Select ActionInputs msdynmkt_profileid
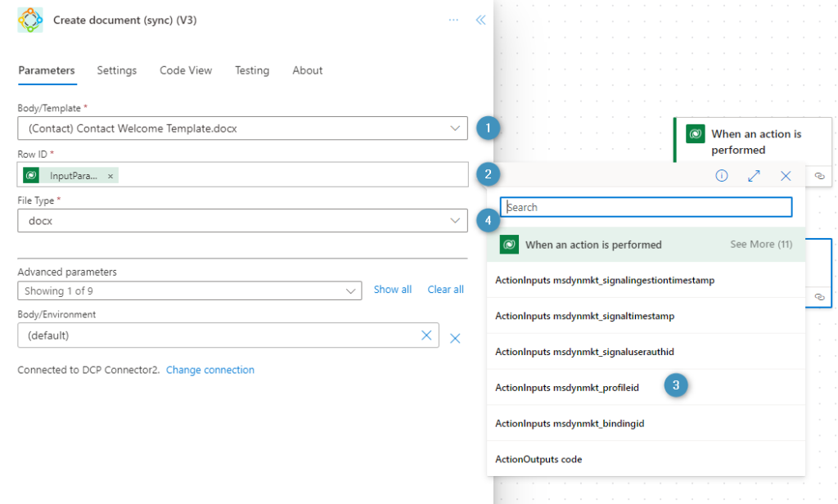 click(647, 388)
